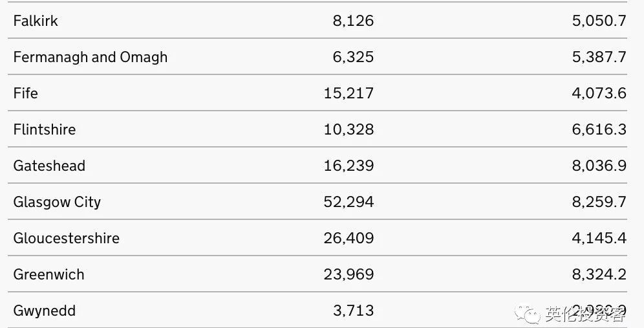Click the Fife area name

click(26, 93)
